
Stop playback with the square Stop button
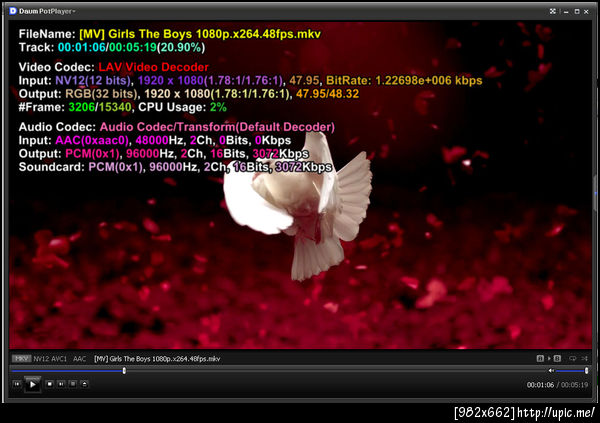point(49,384)
